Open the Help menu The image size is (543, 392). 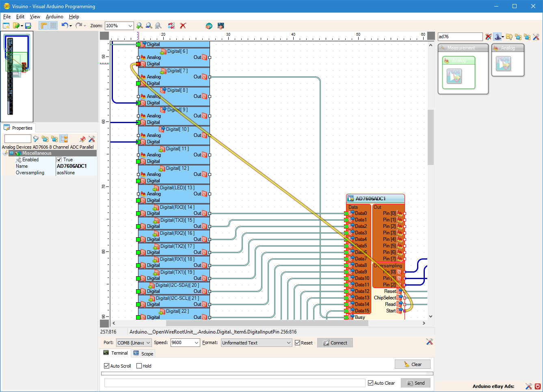(x=74, y=17)
